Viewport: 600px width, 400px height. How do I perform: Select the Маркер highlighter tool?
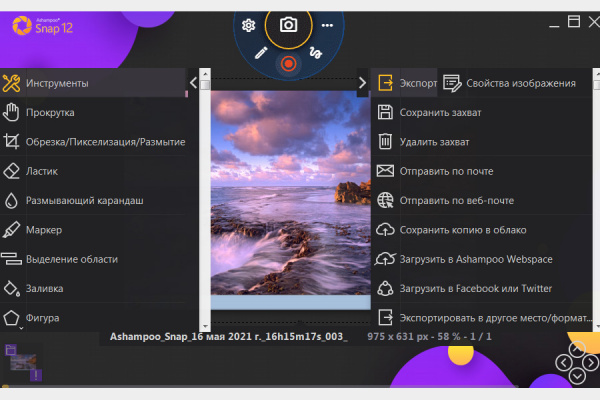pyautogui.click(x=93, y=230)
